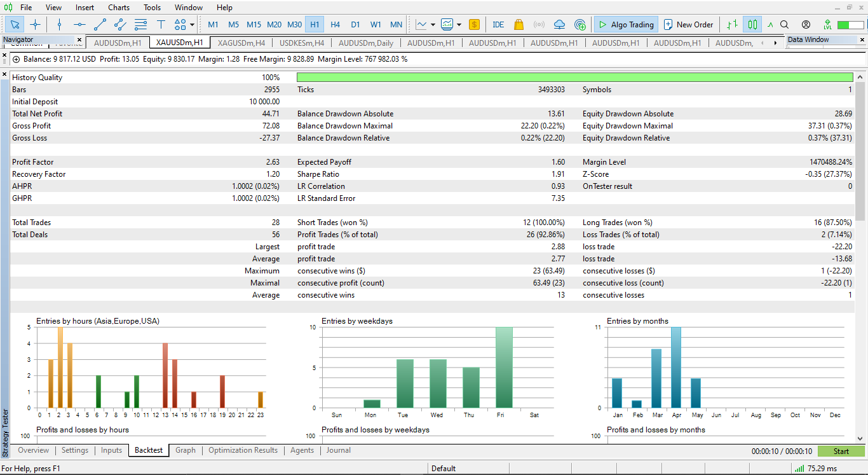Select the bar chart display mode icon
The image size is (868, 475).
click(733, 24)
